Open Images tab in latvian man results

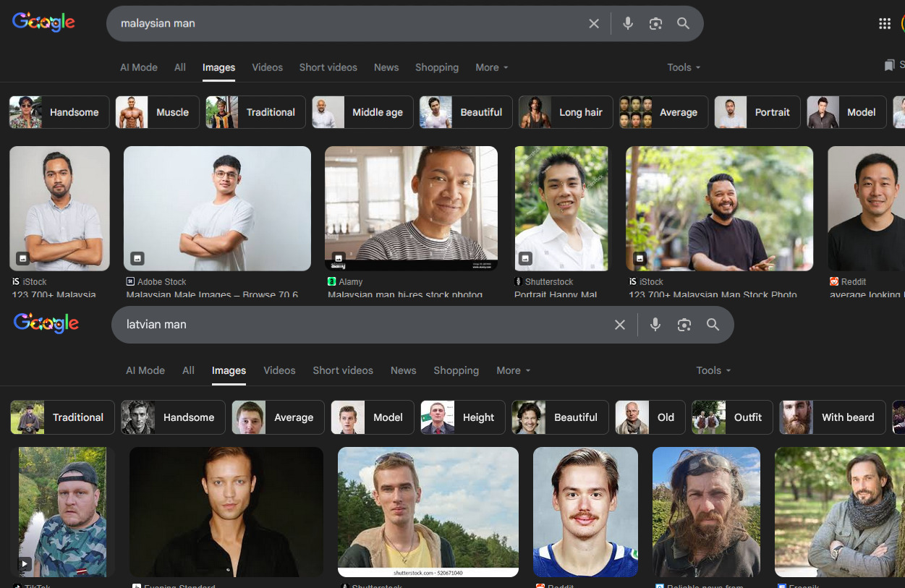(229, 370)
